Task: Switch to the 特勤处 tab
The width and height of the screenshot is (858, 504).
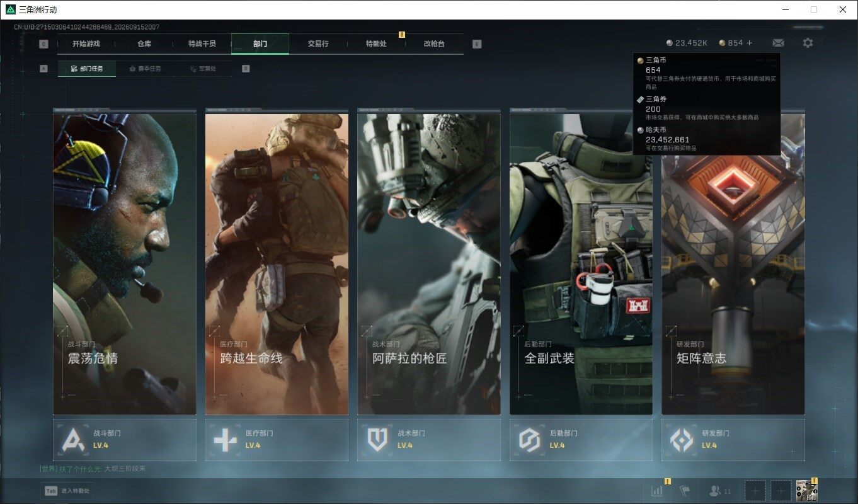Action: (x=376, y=44)
